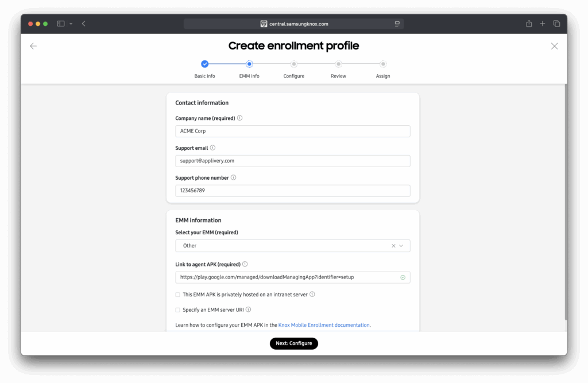Jump to the Configure step
This screenshot has width=588, height=383.
(x=293, y=64)
